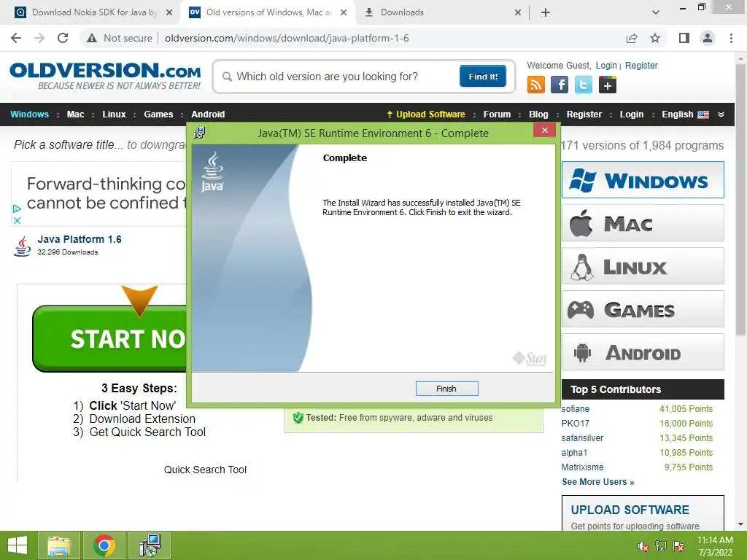The height and width of the screenshot is (560, 747).
Task: Click Login in the black nav bar
Action: [x=632, y=114]
